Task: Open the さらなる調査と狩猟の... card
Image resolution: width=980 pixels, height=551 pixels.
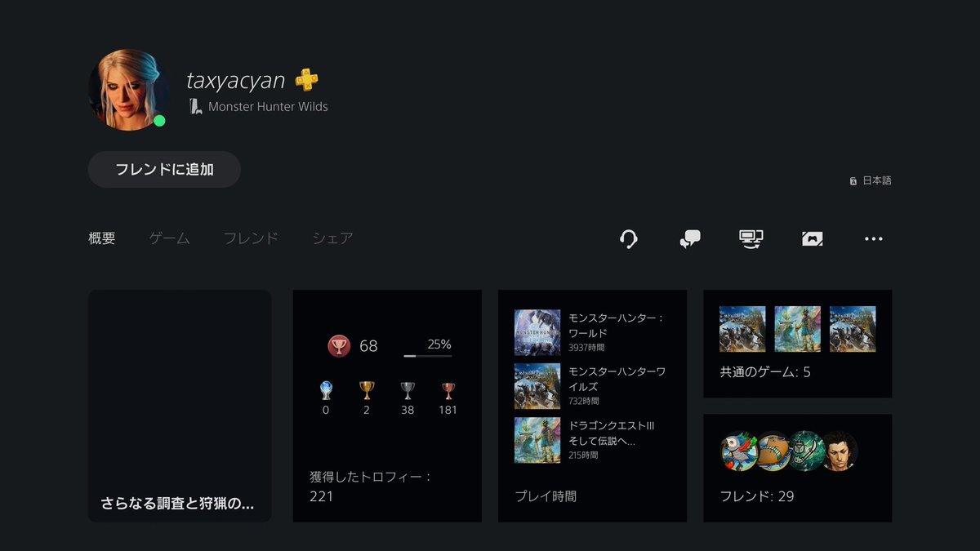Action: [180, 406]
